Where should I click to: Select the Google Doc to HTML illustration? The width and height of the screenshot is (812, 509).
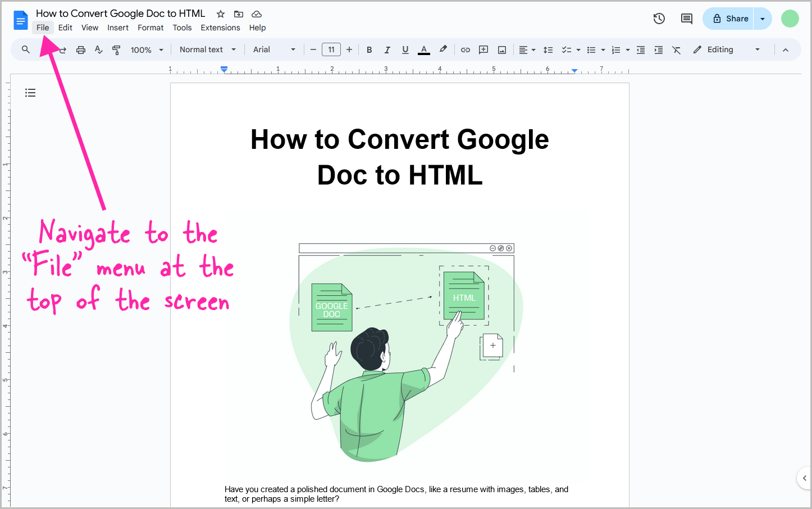point(406,353)
